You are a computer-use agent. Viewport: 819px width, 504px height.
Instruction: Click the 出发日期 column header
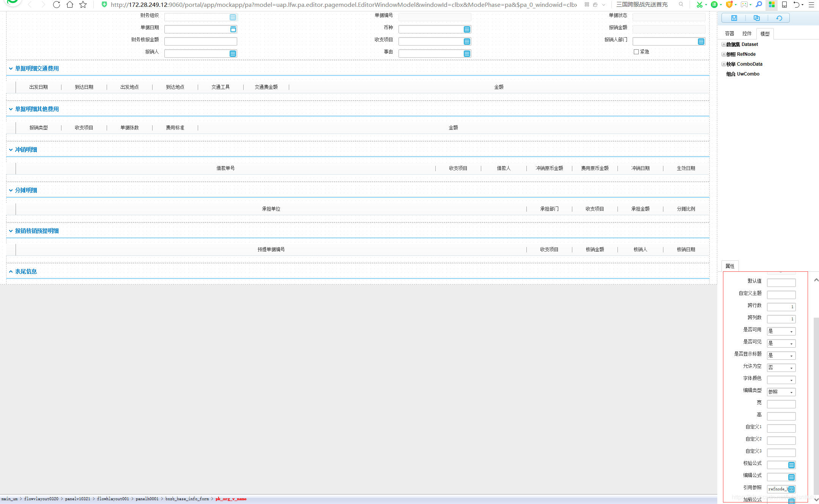click(x=39, y=87)
